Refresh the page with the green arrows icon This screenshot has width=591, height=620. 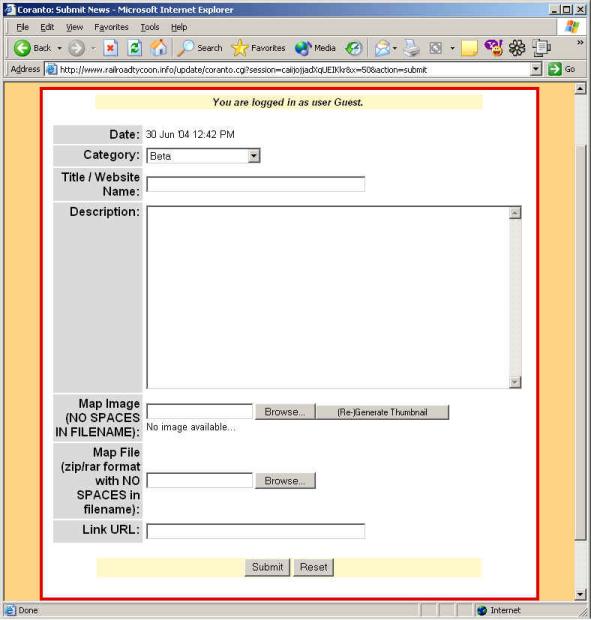(134, 48)
